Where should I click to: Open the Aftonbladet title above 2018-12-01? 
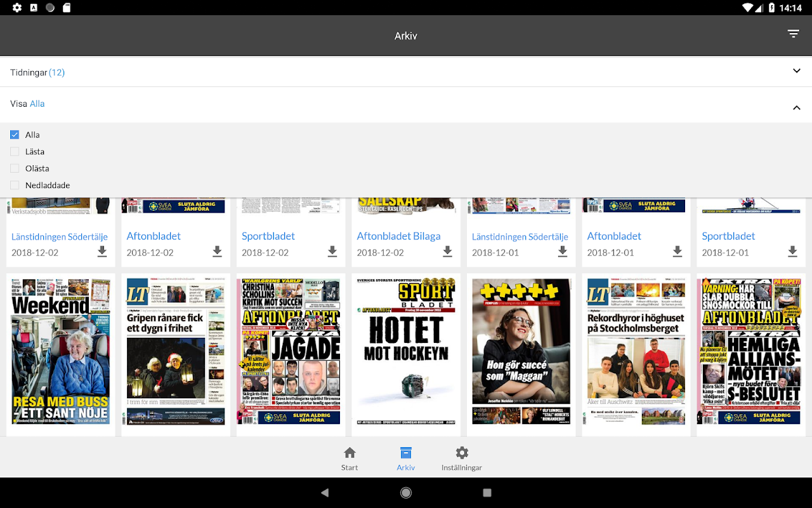[614, 236]
